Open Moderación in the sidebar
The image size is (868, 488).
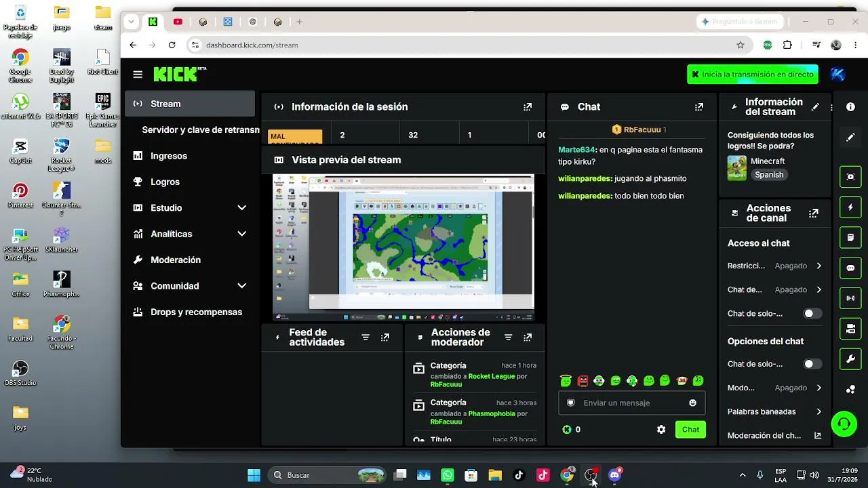[x=190, y=260]
